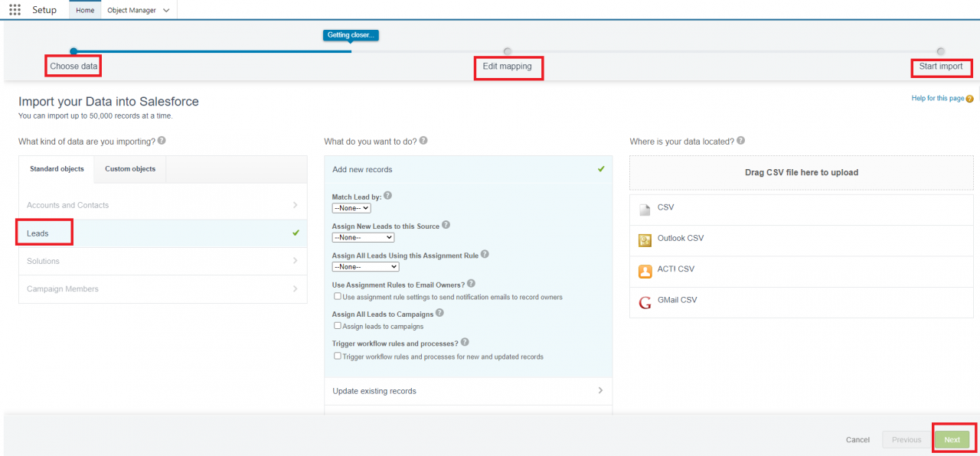Check 'Assign leads to campaigns' box
This screenshot has height=456, width=980.
pyautogui.click(x=338, y=325)
